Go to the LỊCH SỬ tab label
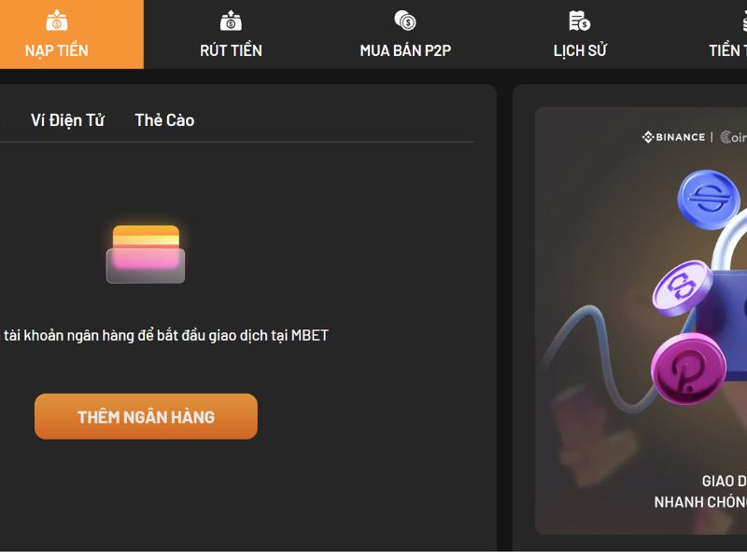Image resolution: width=747 pixels, height=560 pixels. coord(580,50)
